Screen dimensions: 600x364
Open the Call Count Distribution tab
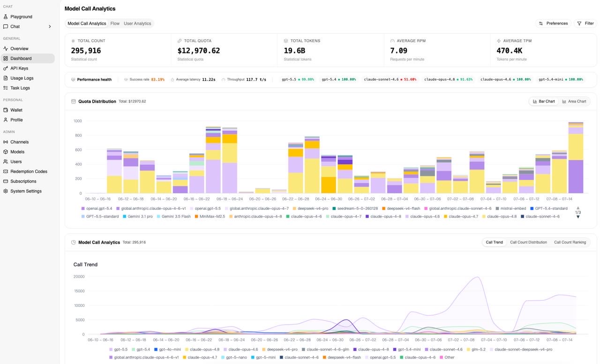(528, 242)
